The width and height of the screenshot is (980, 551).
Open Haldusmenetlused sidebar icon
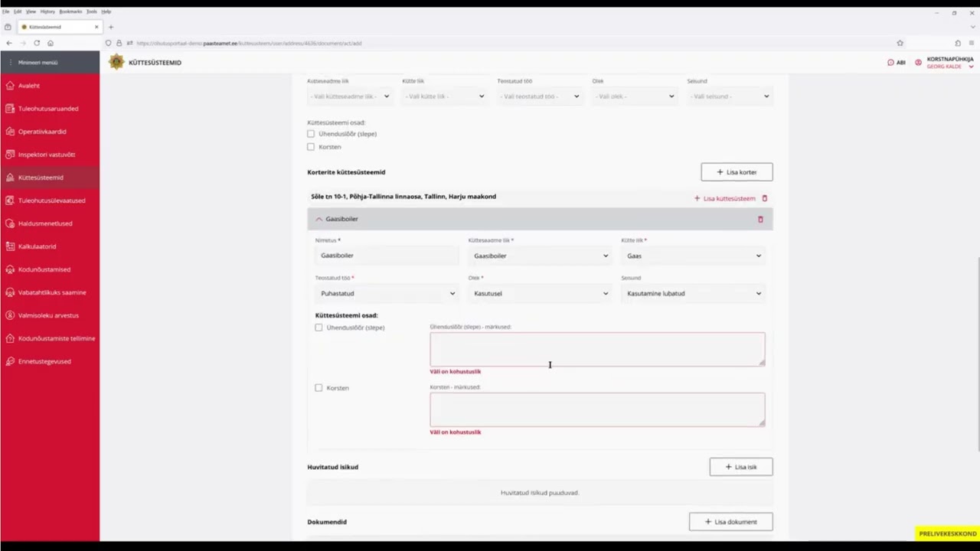[x=10, y=223]
